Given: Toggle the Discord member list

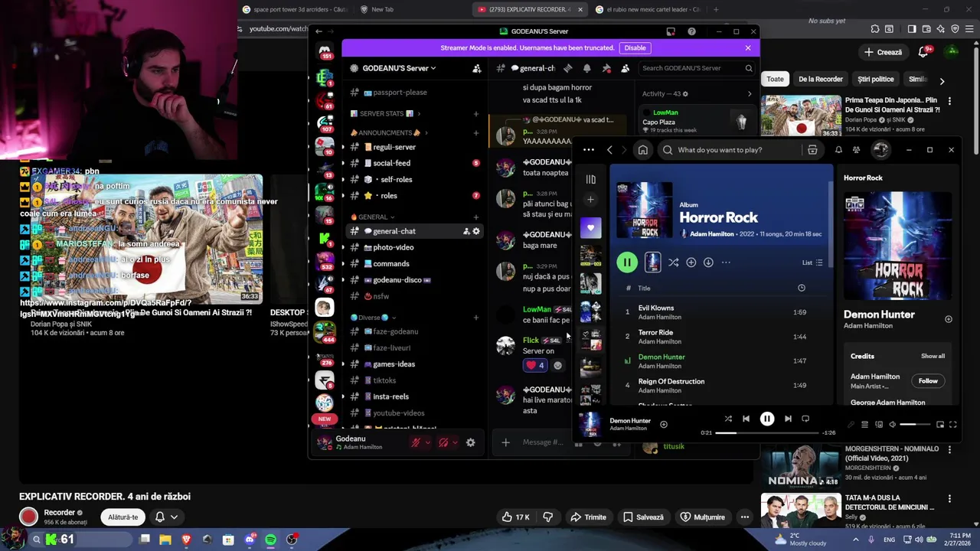Looking at the screenshot, I should [x=625, y=68].
